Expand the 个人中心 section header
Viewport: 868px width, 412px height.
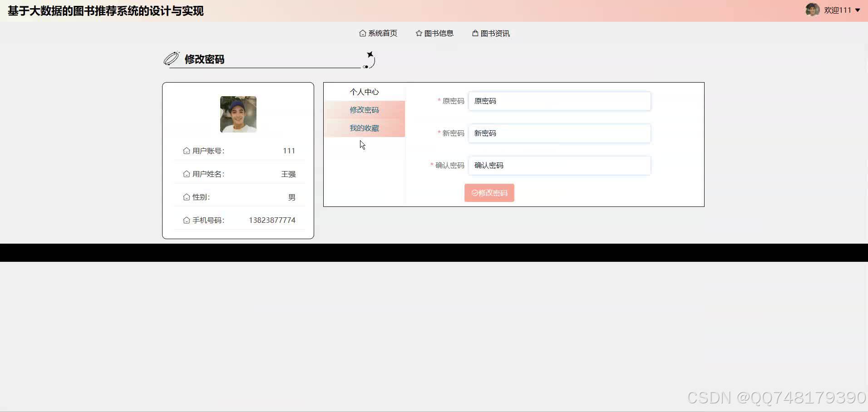click(364, 92)
